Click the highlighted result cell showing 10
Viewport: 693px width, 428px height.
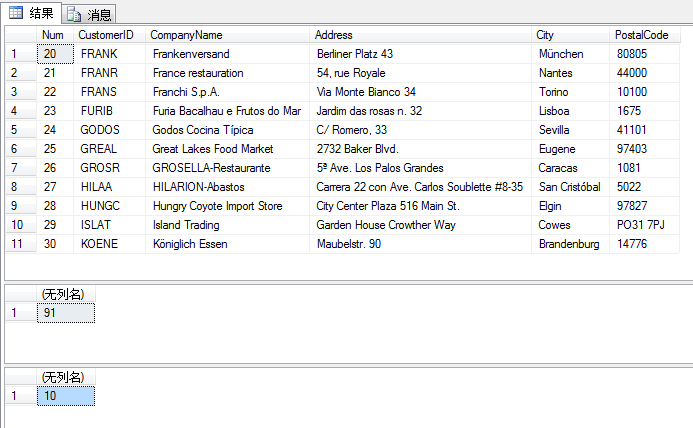tap(66, 396)
